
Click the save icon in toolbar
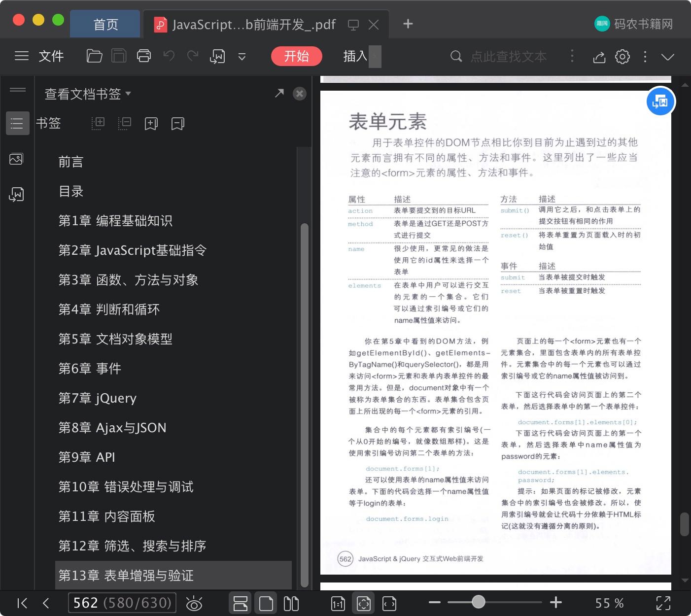point(119,56)
